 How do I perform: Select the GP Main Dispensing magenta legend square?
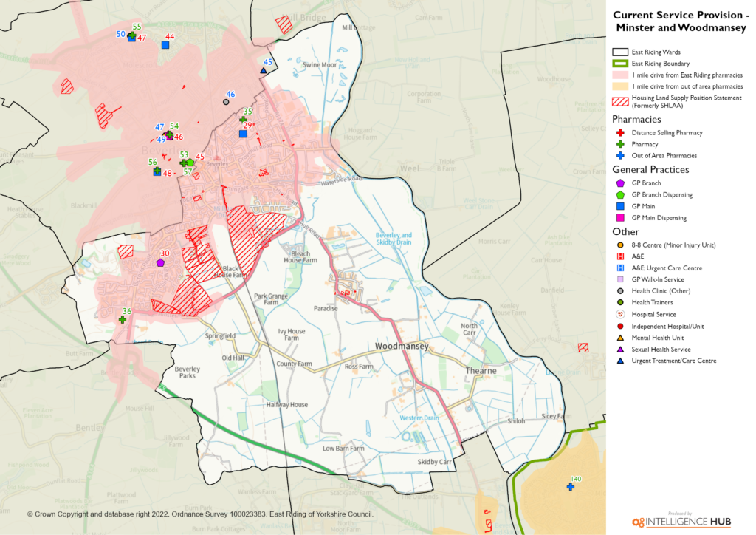click(620, 218)
